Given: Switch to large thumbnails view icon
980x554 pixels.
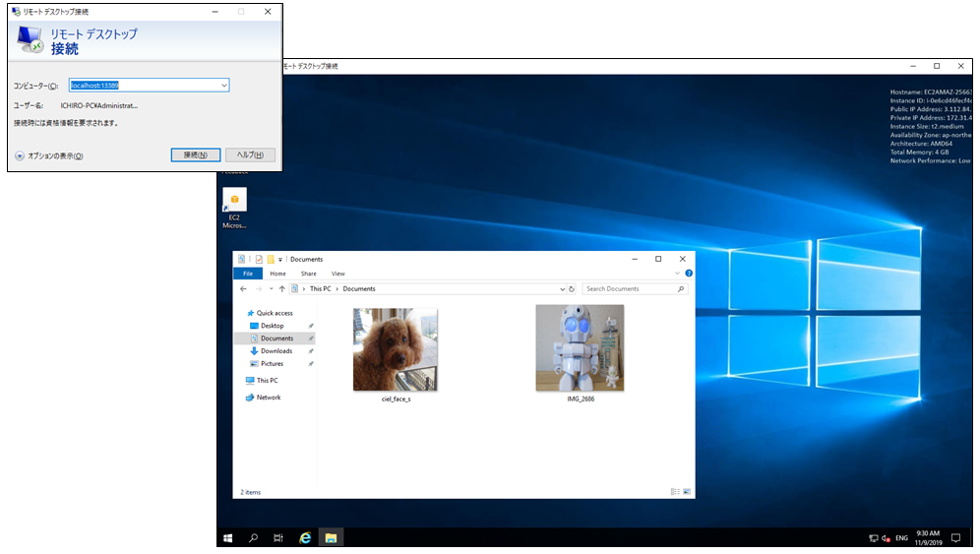Looking at the screenshot, I should pos(687,491).
